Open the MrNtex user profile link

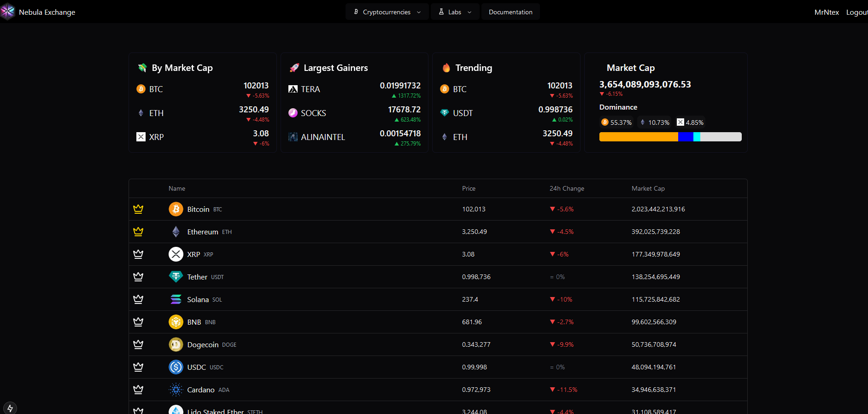click(x=827, y=12)
